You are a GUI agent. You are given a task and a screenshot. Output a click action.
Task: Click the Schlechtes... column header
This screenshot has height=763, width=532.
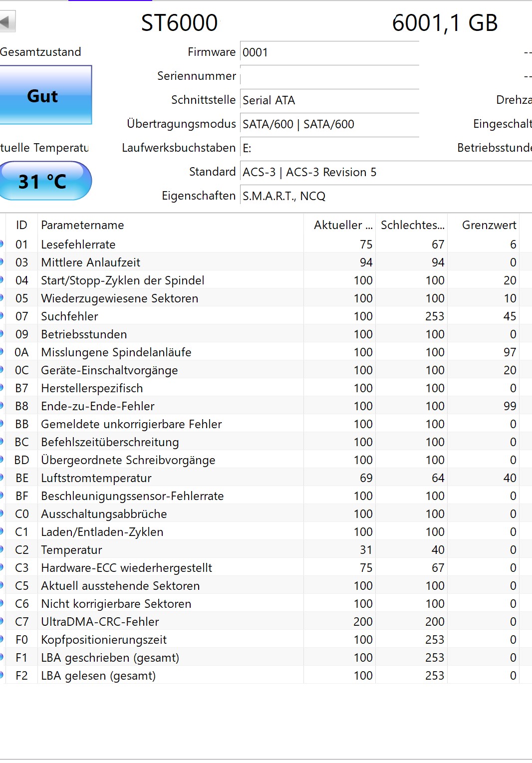pos(411,225)
